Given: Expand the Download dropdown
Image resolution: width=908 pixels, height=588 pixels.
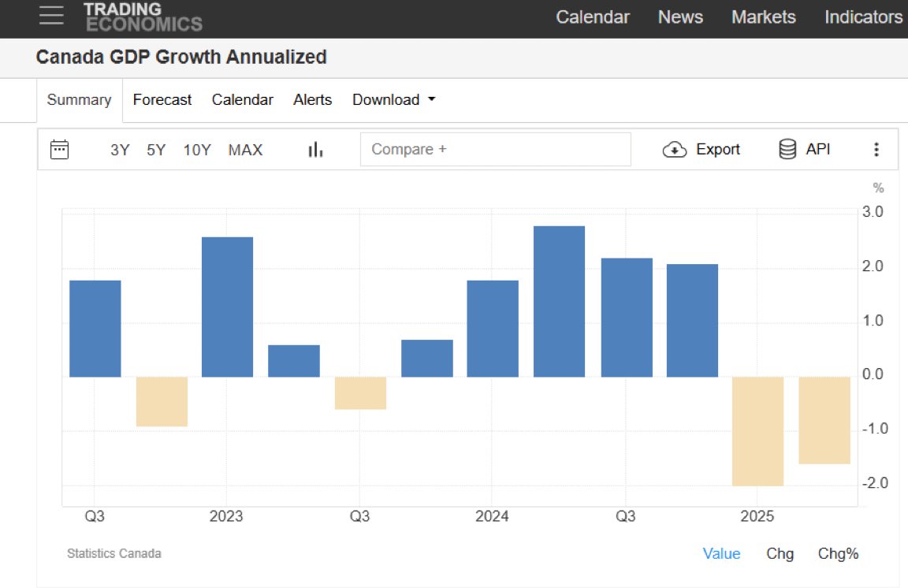Looking at the screenshot, I should 394,99.
